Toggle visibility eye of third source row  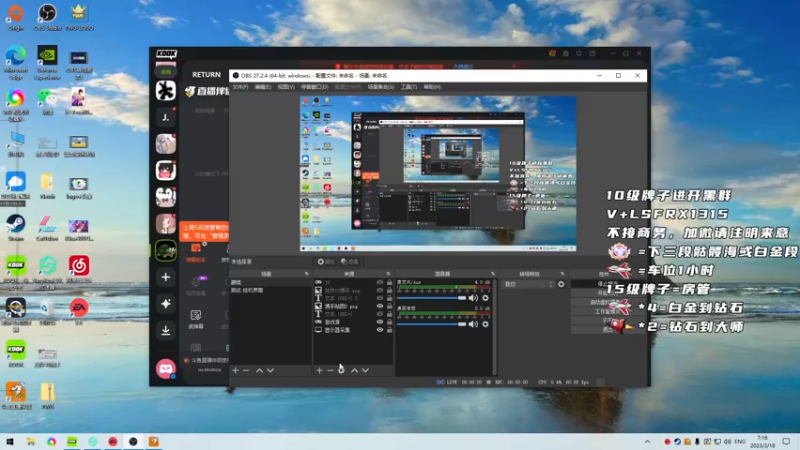pyautogui.click(x=380, y=298)
